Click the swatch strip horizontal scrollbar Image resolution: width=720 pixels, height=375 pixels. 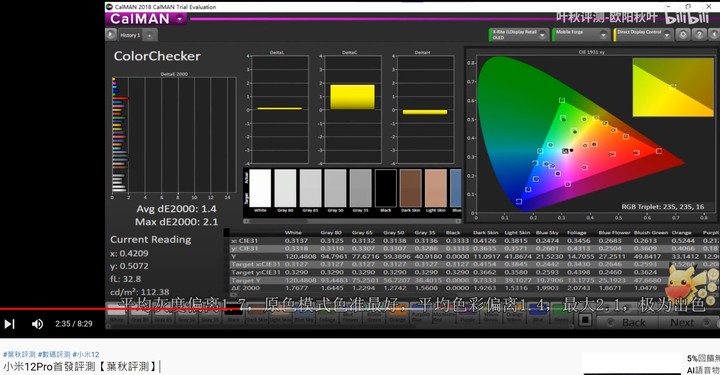click(x=352, y=221)
